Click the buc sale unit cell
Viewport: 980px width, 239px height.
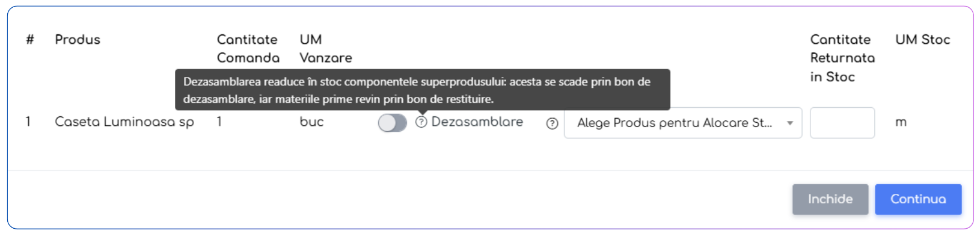coord(311,122)
